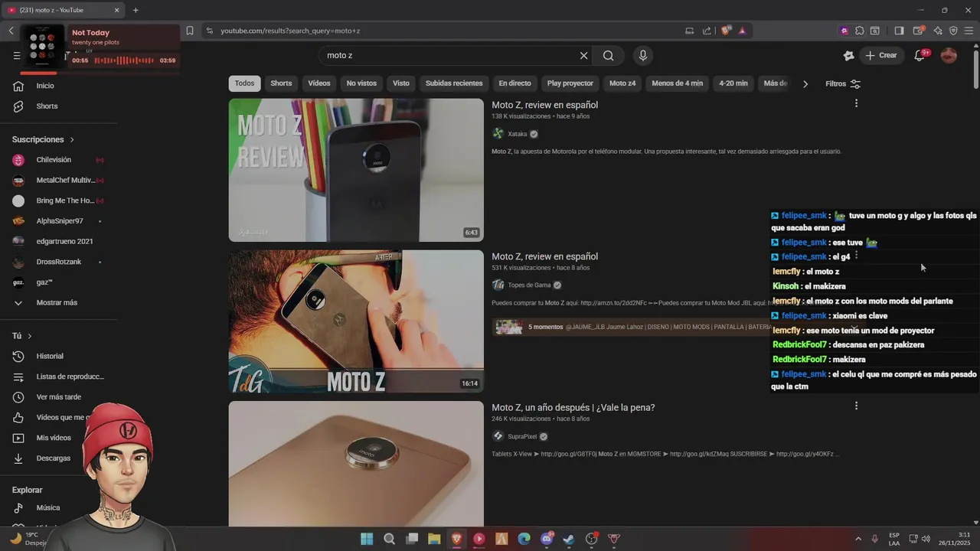The height and width of the screenshot is (551, 980).
Task: Select the Vídeos filter chip
Action: pos(319,83)
